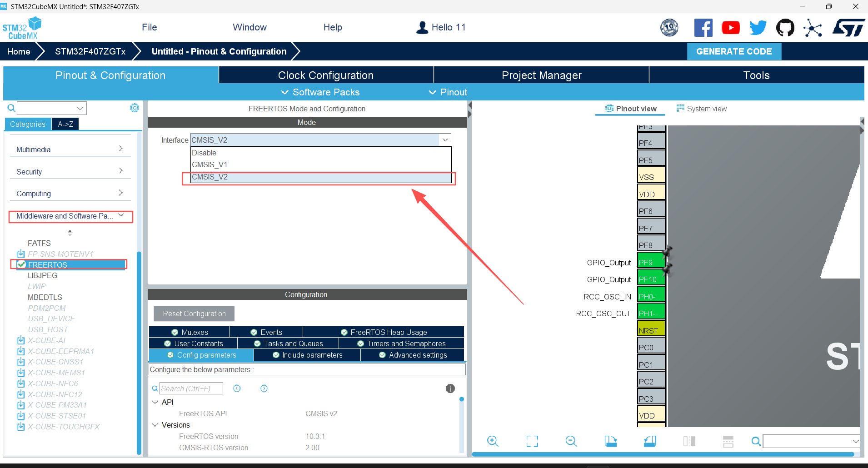The image size is (868, 468).
Task: Click the ST community network icon
Action: coord(813,28)
